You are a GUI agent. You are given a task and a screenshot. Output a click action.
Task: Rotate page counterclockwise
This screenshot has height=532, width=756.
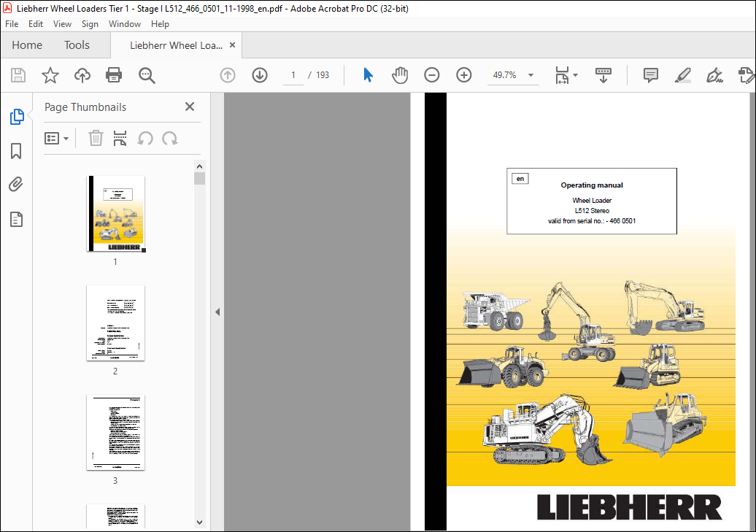pos(145,139)
